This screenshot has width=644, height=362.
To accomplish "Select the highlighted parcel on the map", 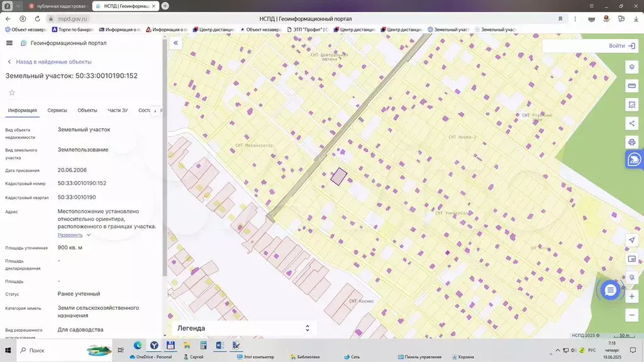I will tap(339, 177).
